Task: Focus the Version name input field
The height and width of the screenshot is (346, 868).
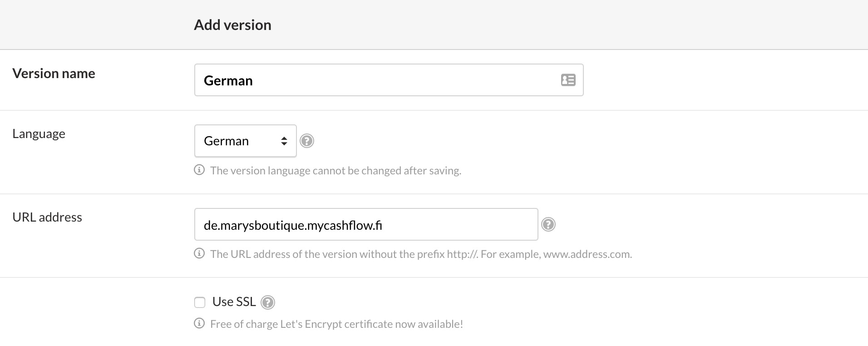Action: pos(389,80)
